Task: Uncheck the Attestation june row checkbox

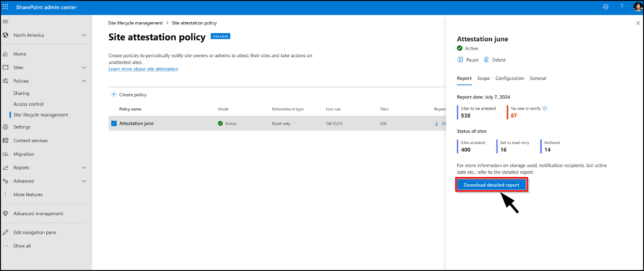Action: (x=114, y=123)
